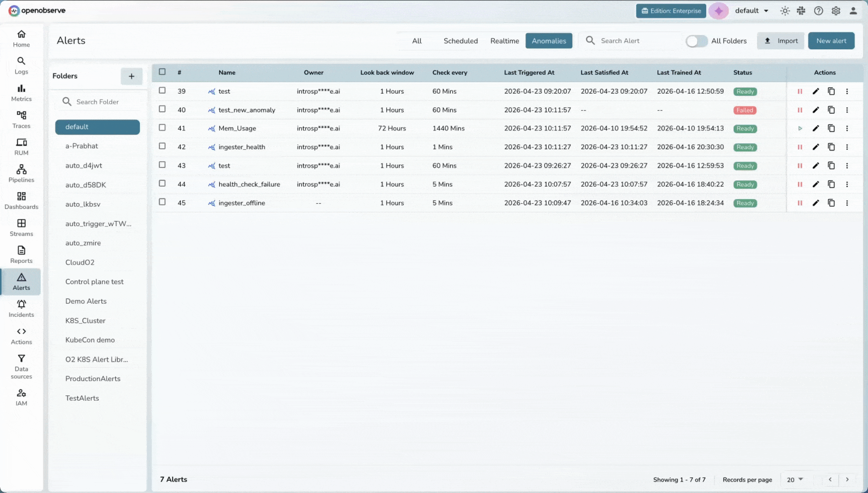
Task: Check the box for Mem_Usage row
Action: click(x=162, y=128)
